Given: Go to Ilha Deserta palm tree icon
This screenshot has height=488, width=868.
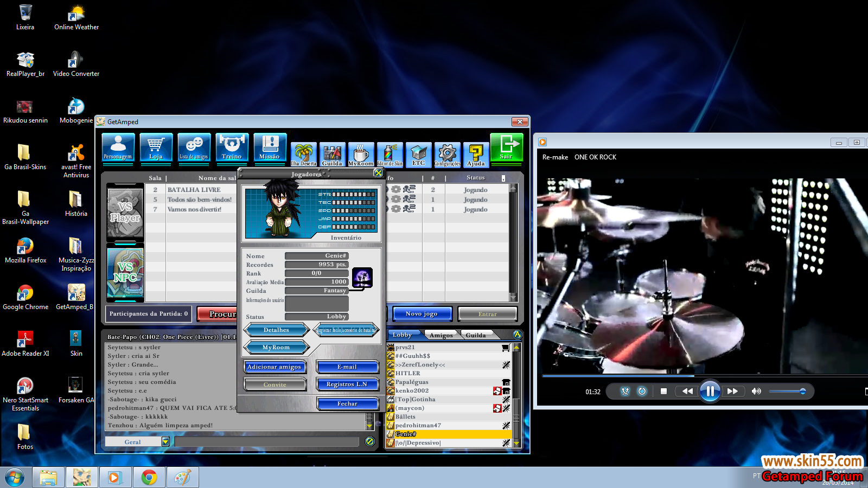Looking at the screenshot, I should pyautogui.click(x=303, y=155).
